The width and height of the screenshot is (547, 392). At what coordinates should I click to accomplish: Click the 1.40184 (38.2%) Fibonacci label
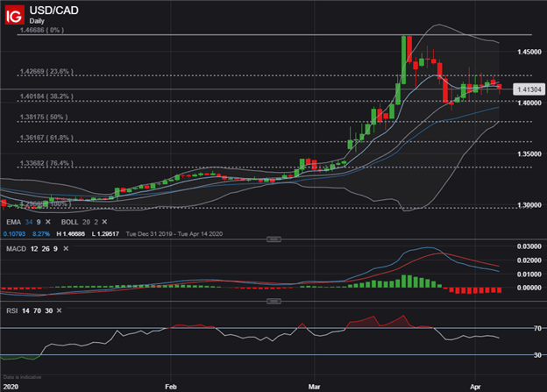tap(46, 96)
